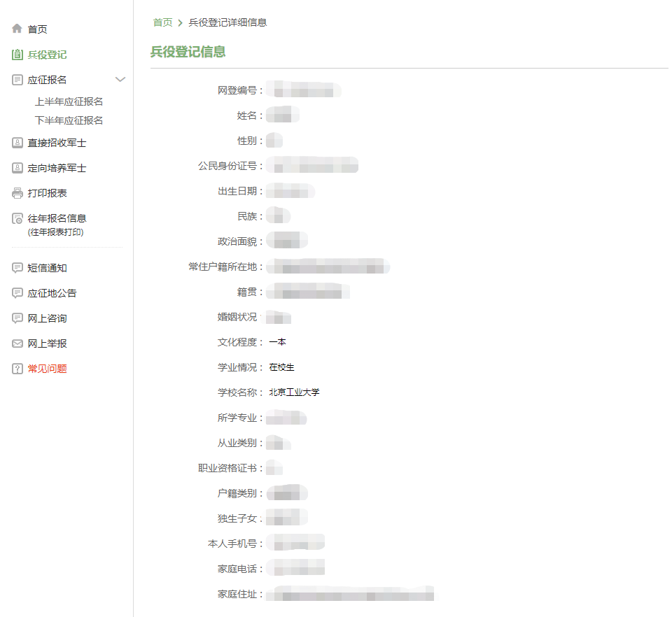
Task: Click the question mark icon for 常见问题
Action: 17,369
